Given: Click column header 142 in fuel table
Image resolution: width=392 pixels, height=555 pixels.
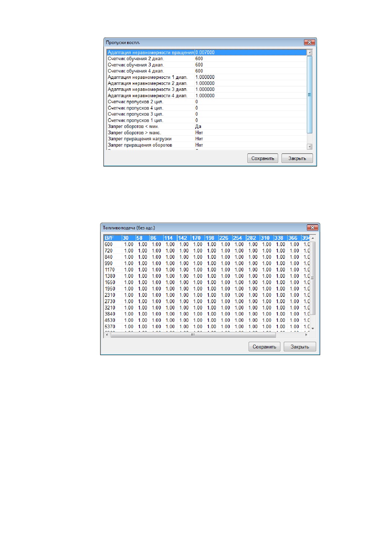Looking at the screenshot, I should pos(184,238).
